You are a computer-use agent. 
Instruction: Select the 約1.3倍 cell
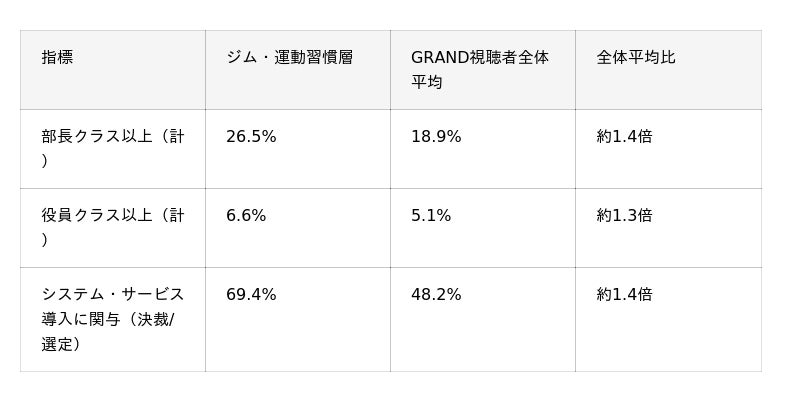click(x=668, y=228)
